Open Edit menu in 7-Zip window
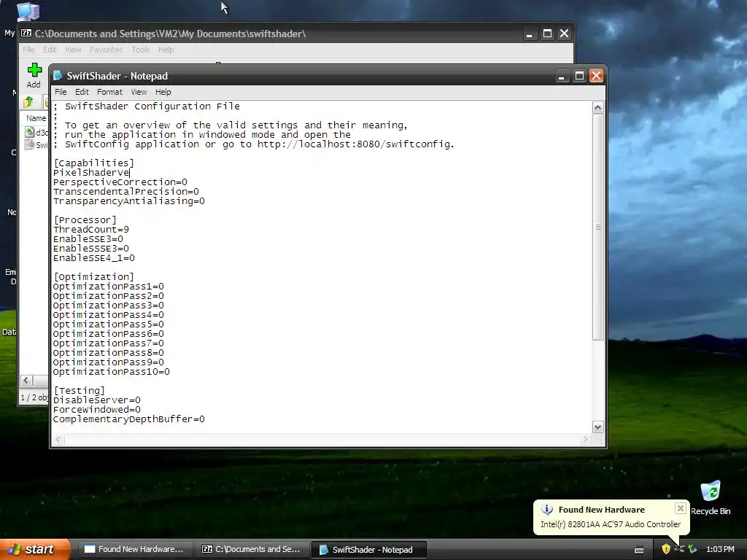The width and height of the screenshot is (747, 560). [50, 50]
